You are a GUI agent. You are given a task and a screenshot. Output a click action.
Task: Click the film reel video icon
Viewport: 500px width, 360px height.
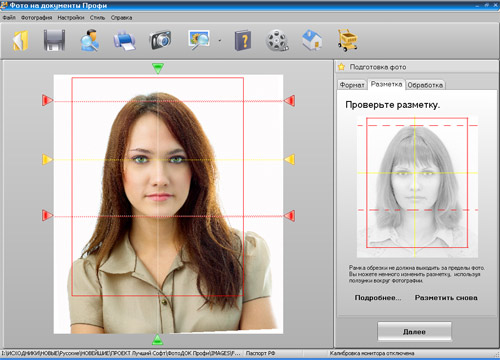click(x=277, y=41)
